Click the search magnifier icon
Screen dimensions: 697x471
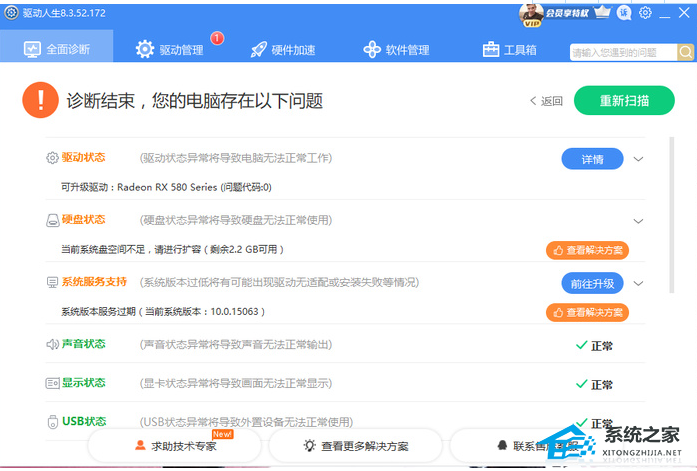(x=683, y=51)
